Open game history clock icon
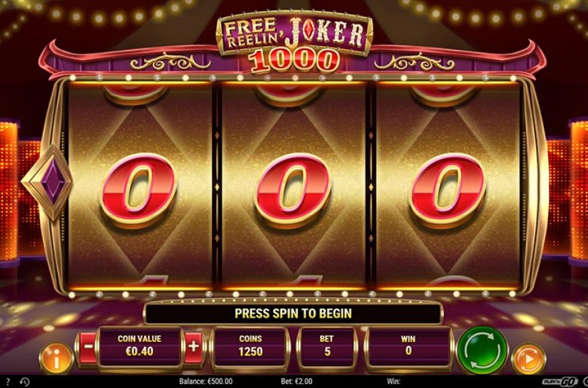The height and width of the screenshot is (388, 588). coord(24,382)
